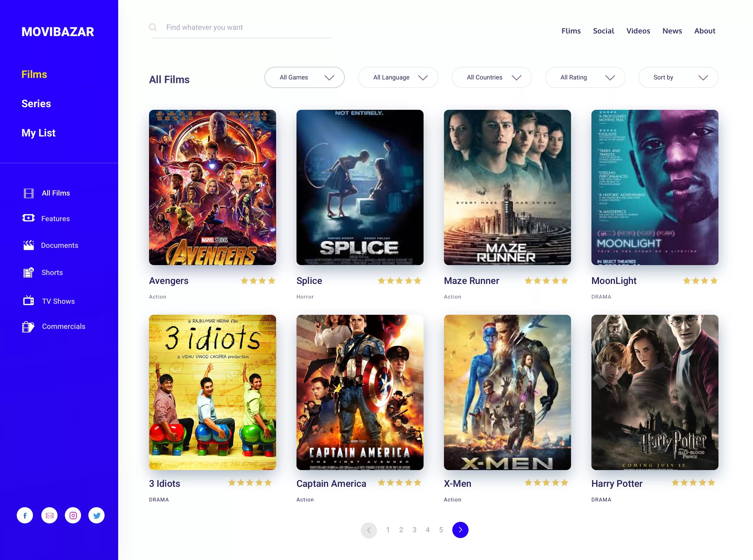Open the Sort by dropdown
This screenshot has height=560, width=753.
[678, 77]
